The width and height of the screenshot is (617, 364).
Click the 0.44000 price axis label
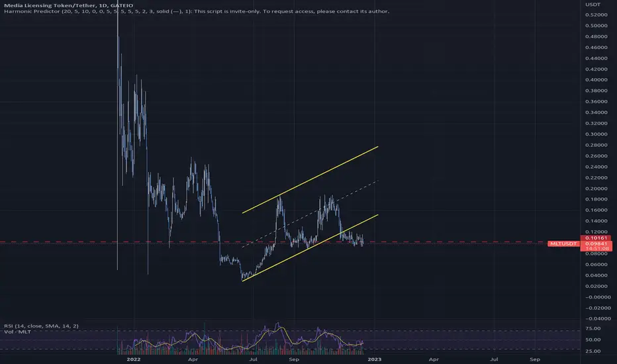tap(596, 58)
